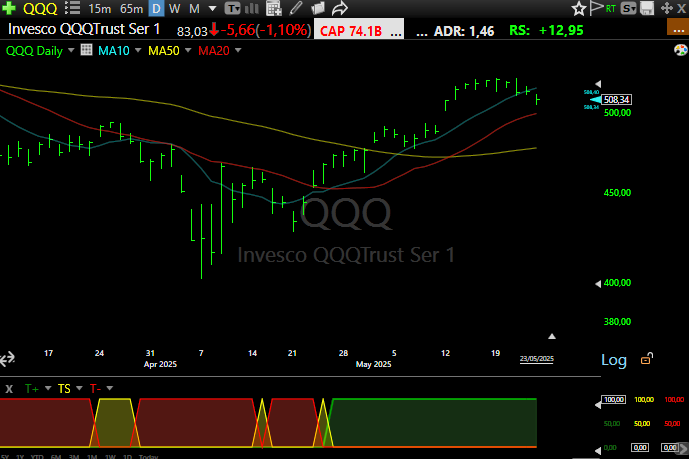Open the T- indicator dropdown arrow

pyautogui.click(x=110, y=388)
